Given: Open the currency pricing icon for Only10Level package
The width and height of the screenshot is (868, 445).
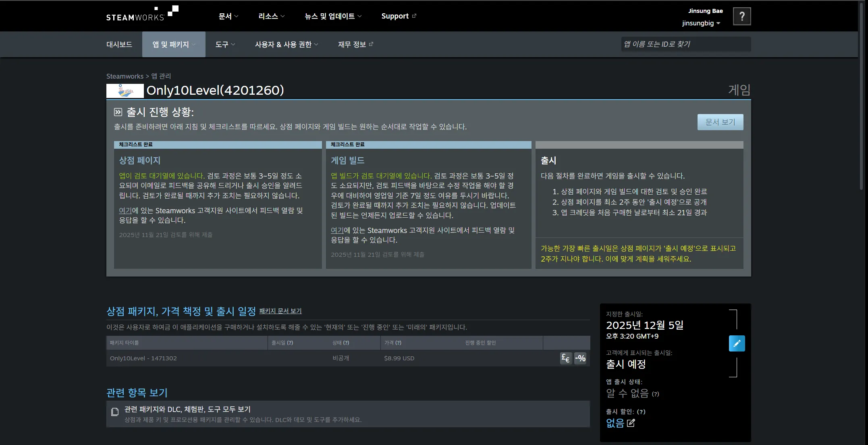Looking at the screenshot, I should 565,358.
